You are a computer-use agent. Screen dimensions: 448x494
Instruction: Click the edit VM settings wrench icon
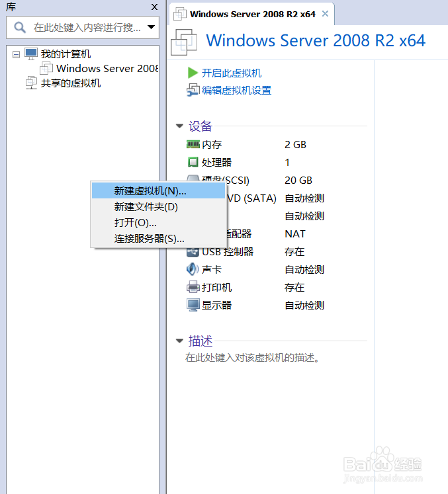193,90
